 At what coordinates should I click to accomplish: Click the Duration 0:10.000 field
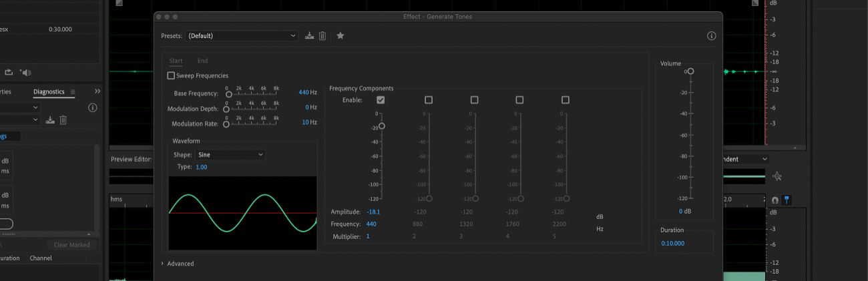coord(673,244)
